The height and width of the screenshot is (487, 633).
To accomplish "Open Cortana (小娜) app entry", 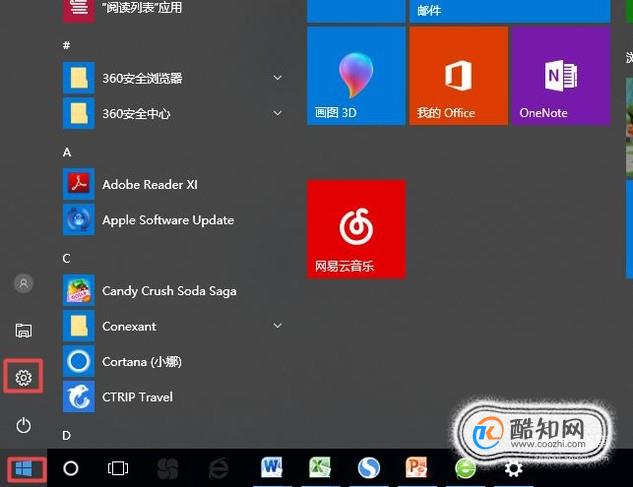I will (x=174, y=361).
